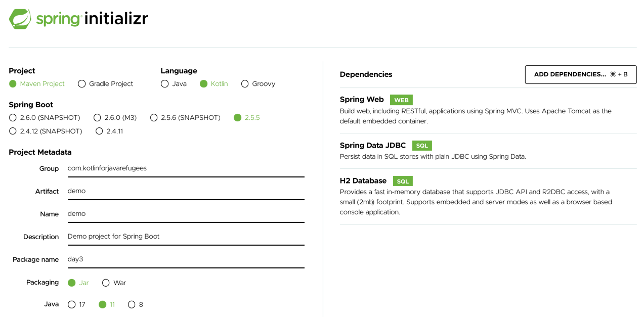Click the Spring Initializr leaf logo
This screenshot has height=317, width=644.
pyautogui.click(x=20, y=19)
